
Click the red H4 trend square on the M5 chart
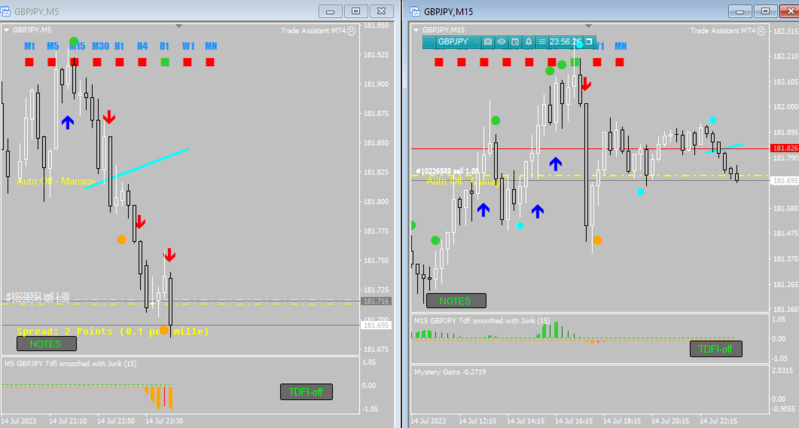click(142, 62)
